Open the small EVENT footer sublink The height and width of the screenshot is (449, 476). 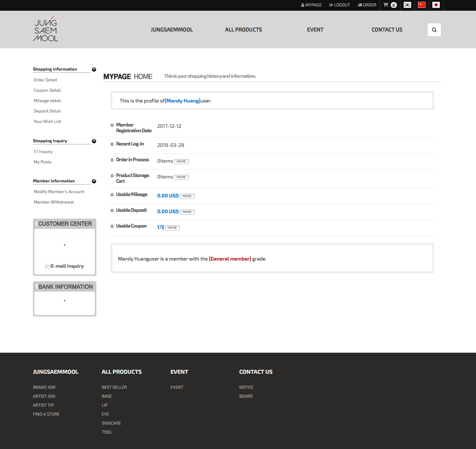coord(177,387)
